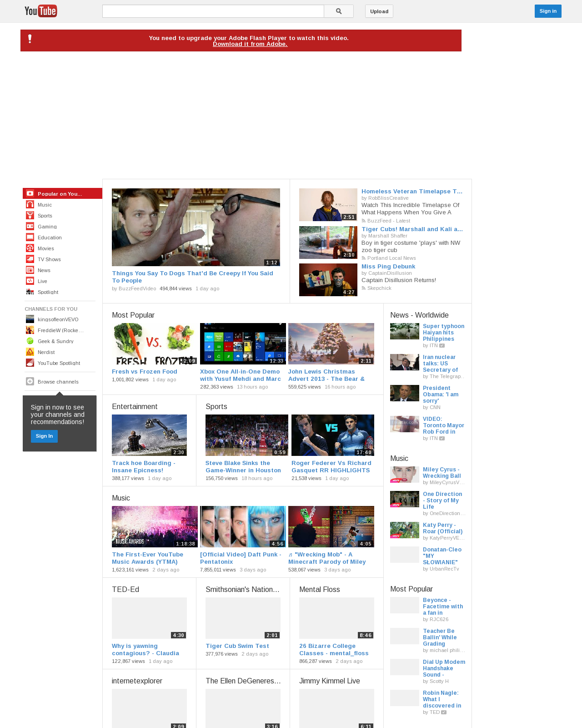This screenshot has width=582, height=728.
Task: Click the search magnifier button
Action: click(339, 11)
